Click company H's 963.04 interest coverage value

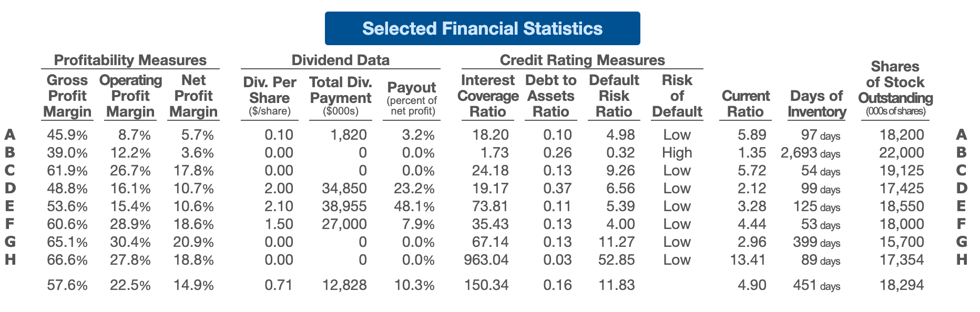click(x=486, y=260)
